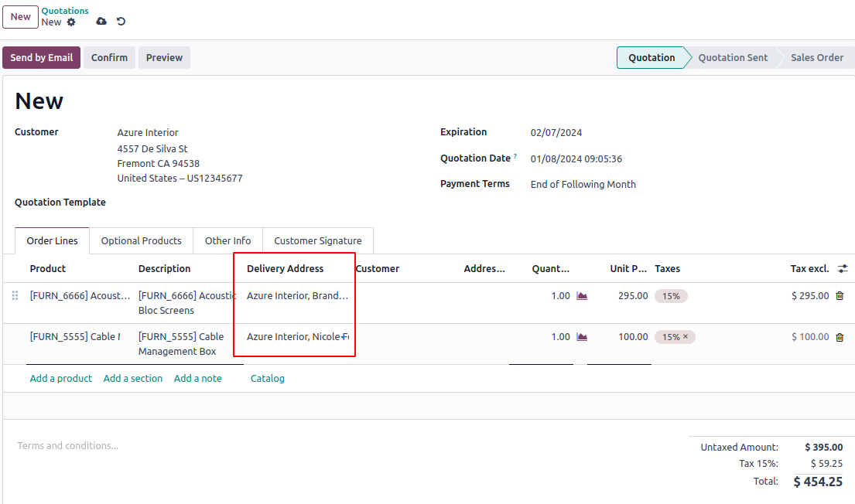Send quotation by email
Screen dimensions: 855x504
pyautogui.click(x=42, y=58)
